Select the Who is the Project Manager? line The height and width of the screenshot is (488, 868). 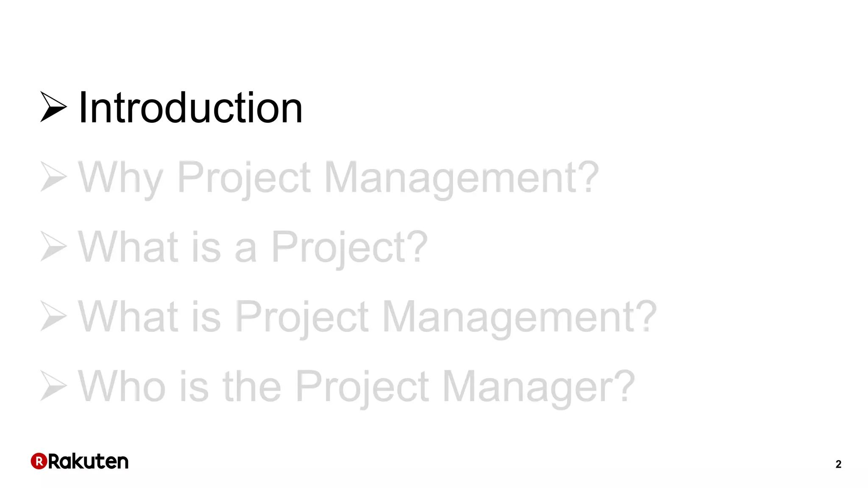click(356, 387)
